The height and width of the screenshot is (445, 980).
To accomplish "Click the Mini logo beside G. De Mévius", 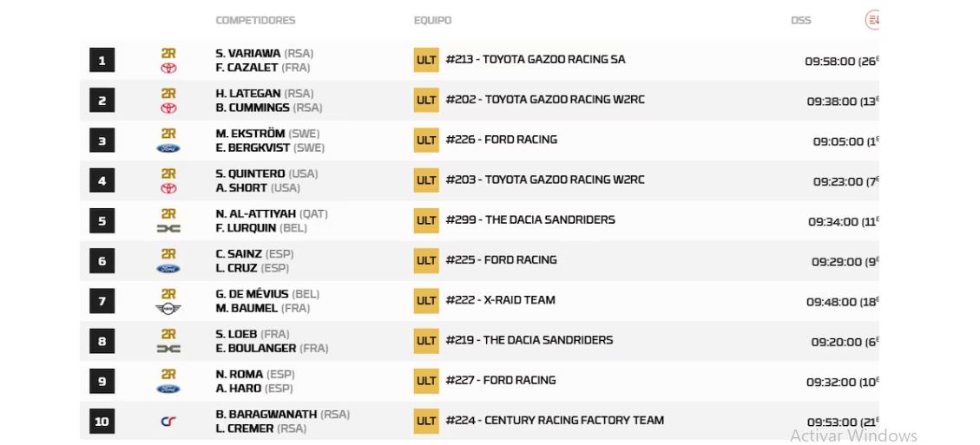I will coord(168,309).
